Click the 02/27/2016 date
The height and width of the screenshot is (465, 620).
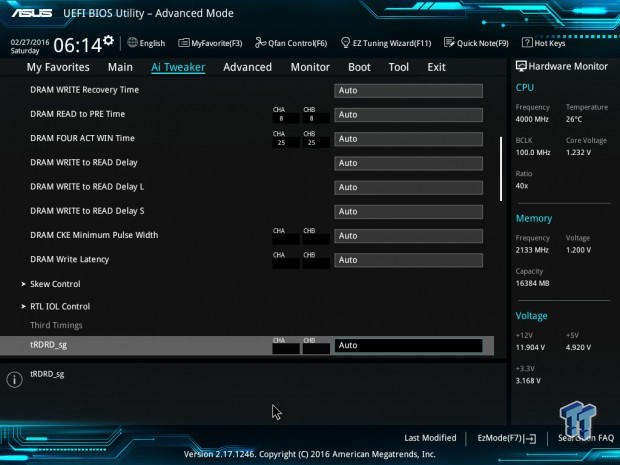30,42
